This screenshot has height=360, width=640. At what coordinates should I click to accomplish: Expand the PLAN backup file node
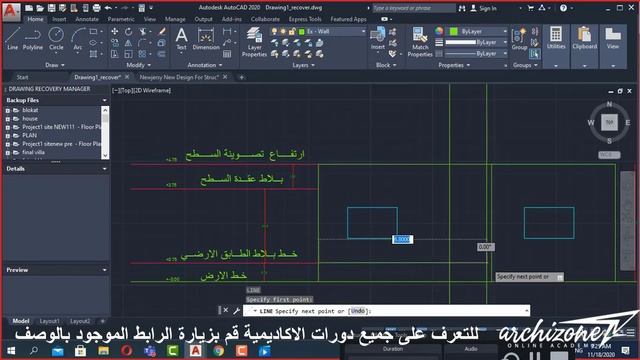(x=7, y=136)
